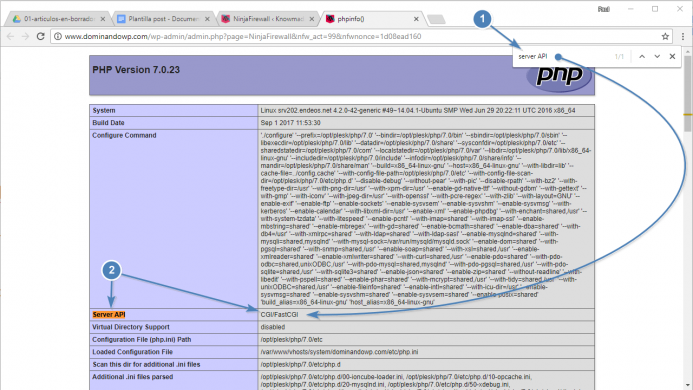Close the phpinfo() tab
Image resolution: width=693 pixels, height=390 pixels.
[416, 19]
